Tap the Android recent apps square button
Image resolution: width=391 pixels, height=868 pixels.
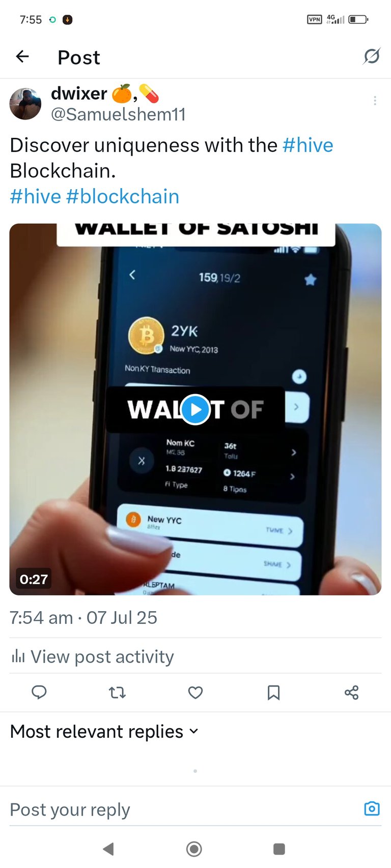pos(279,849)
